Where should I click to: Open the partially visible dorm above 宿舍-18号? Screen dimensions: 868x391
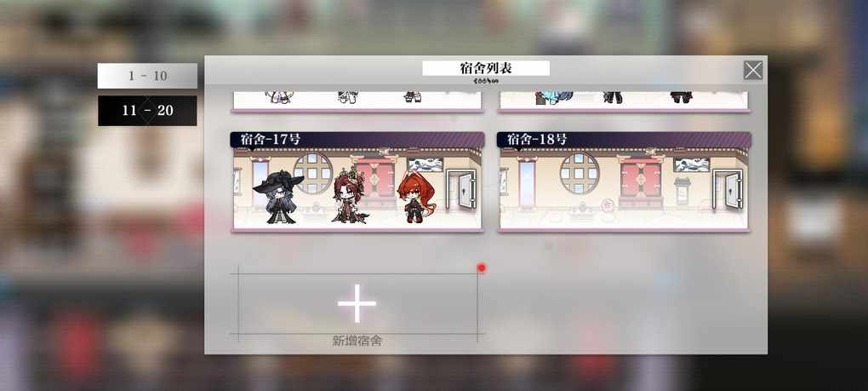tap(624, 102)
